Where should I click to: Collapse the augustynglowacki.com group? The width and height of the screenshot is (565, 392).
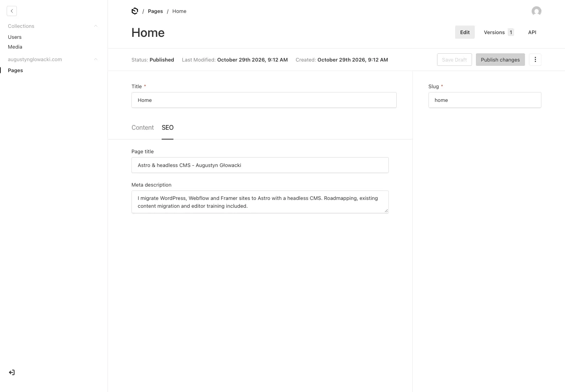[x=96, y=60]
